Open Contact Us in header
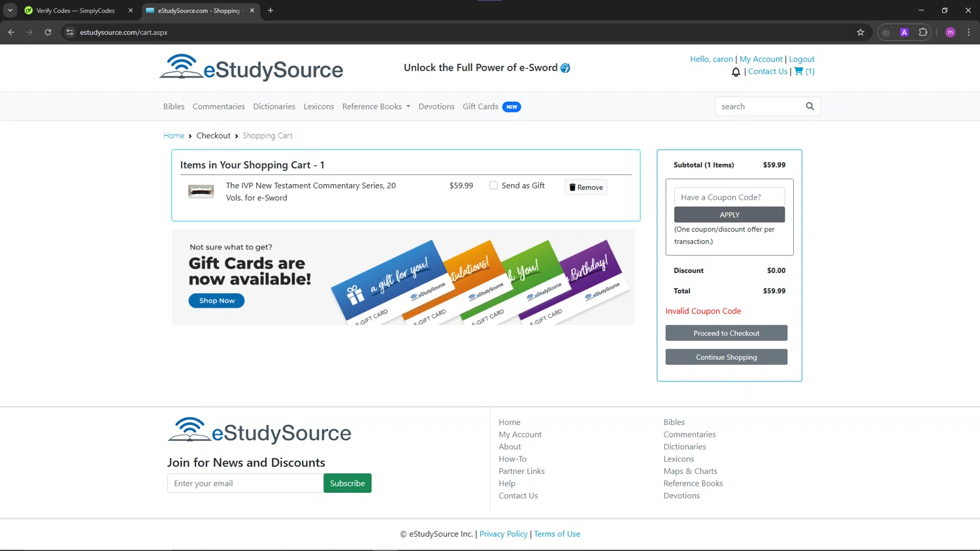Image resolution: width=980 pixels, height=551 pixels. pyautogui.click(x=768, y=71)
